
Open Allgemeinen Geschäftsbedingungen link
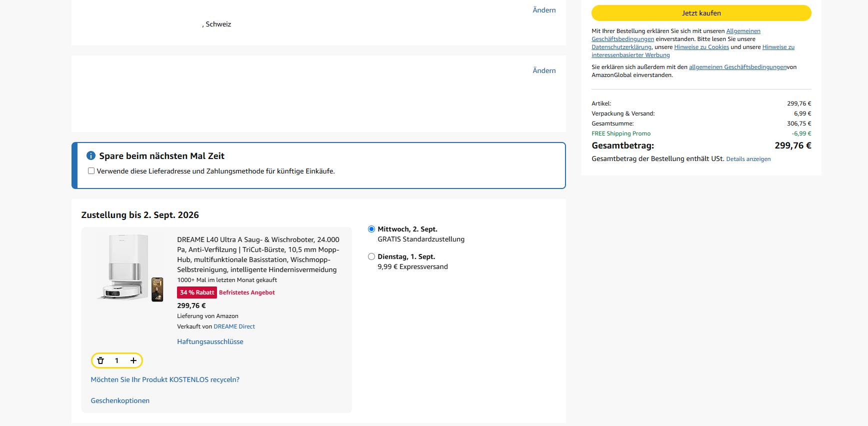click(x=743, y=31)
